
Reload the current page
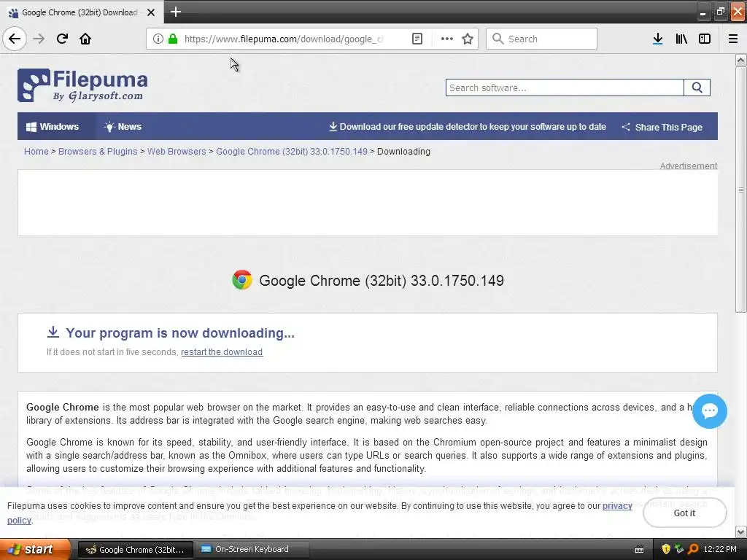[x=62, y=39]
